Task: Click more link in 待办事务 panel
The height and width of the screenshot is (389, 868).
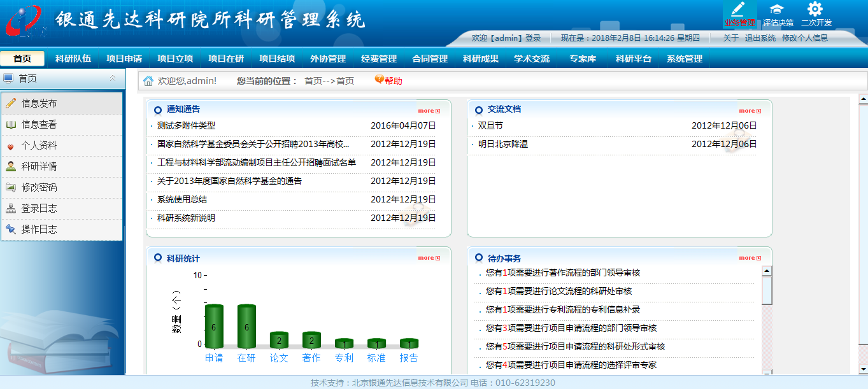Action: point(750,258)
